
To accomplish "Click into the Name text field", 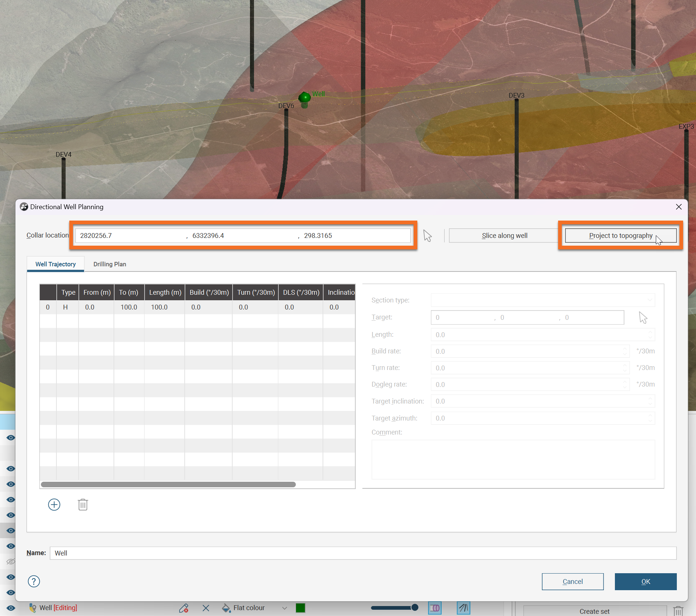I will [363, 553].
